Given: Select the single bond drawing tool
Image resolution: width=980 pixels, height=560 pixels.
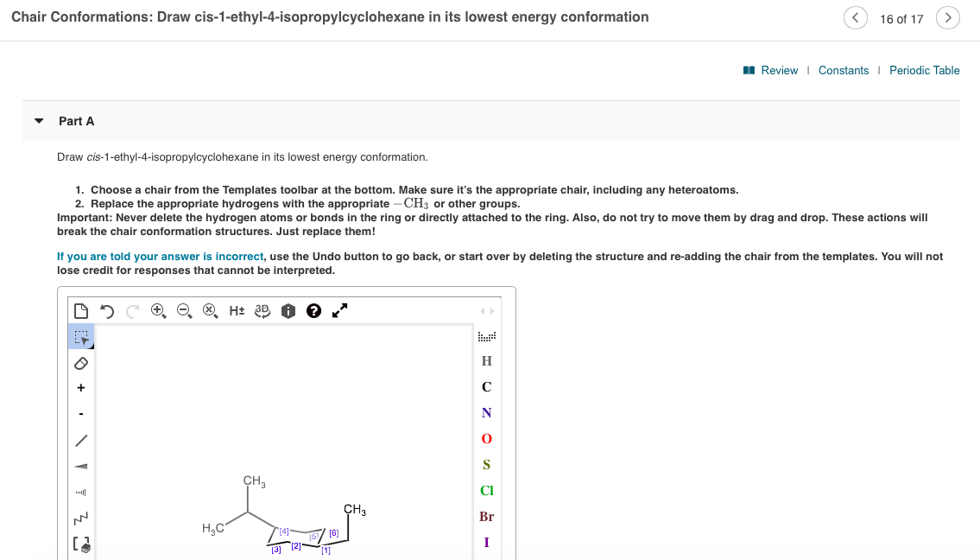Looking at the screenshot, I should [80, 440].
